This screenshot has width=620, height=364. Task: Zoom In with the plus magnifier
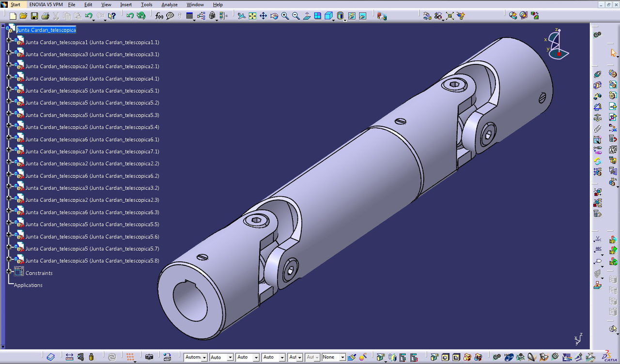pyautogui.click(x=285, y=16)
